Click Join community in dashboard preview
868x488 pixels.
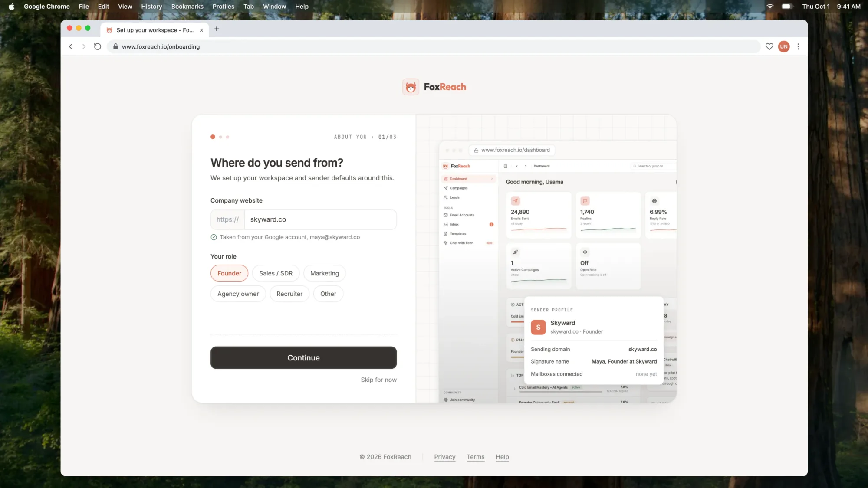(462, 400)
